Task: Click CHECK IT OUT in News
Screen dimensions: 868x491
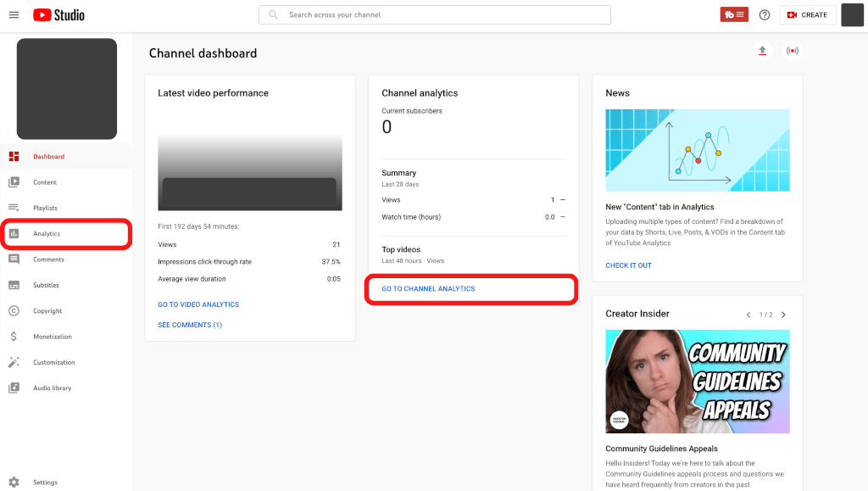Action: coord(628,265)
